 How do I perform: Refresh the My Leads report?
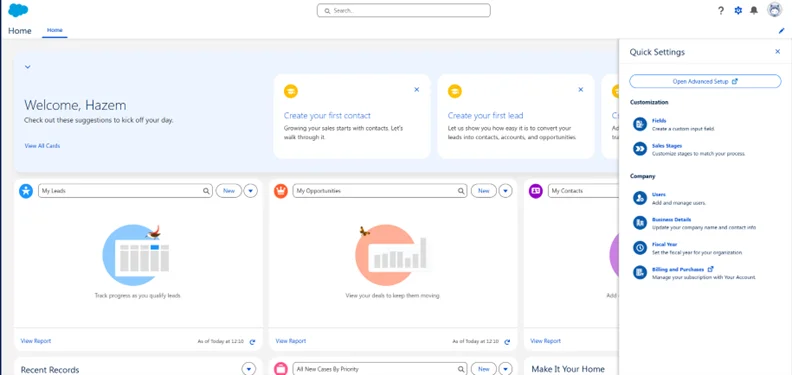coord(253,342)
